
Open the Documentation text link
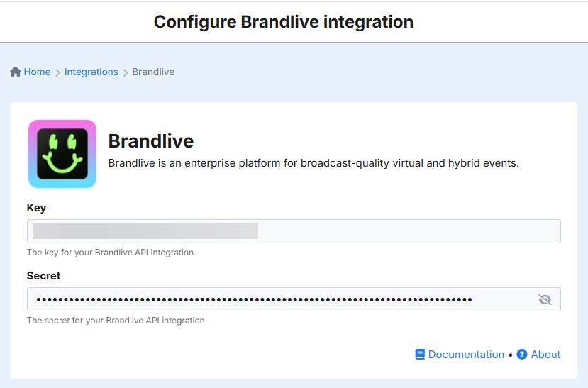(x=466, y=355)
